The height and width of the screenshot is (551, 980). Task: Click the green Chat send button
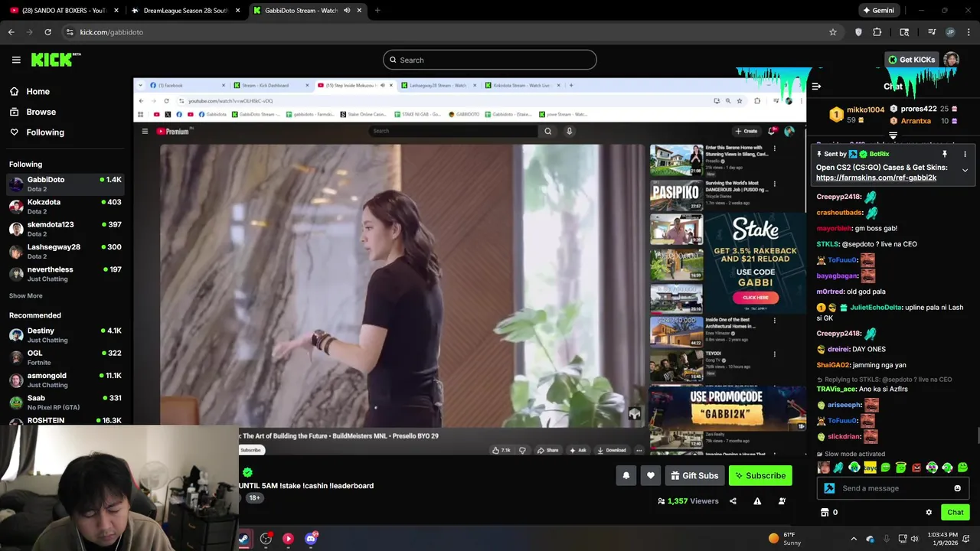pos(955,512)
